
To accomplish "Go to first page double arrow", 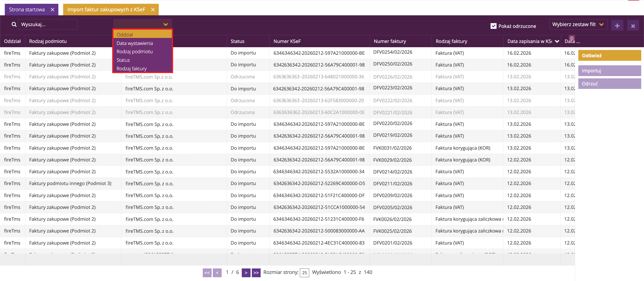I will (207, 273).
